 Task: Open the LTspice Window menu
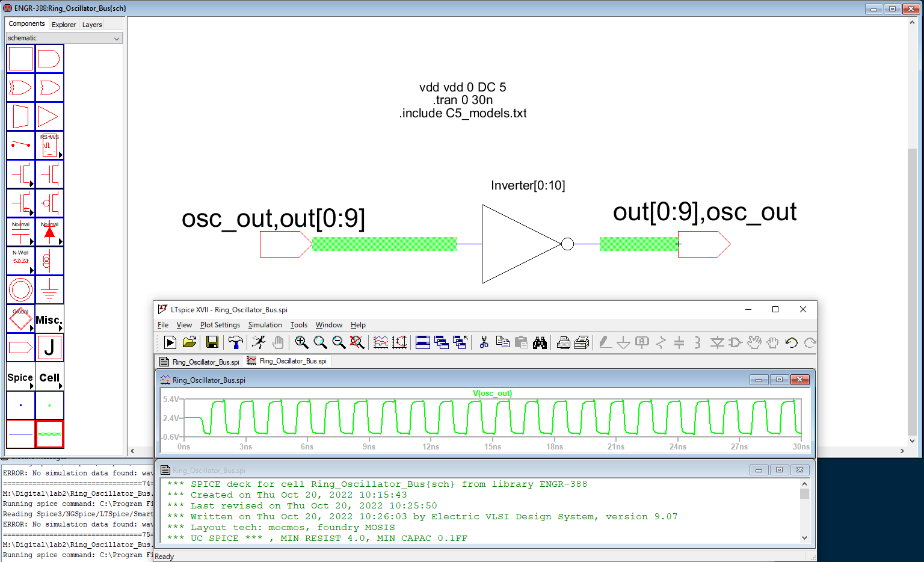[x=329, y=325]
